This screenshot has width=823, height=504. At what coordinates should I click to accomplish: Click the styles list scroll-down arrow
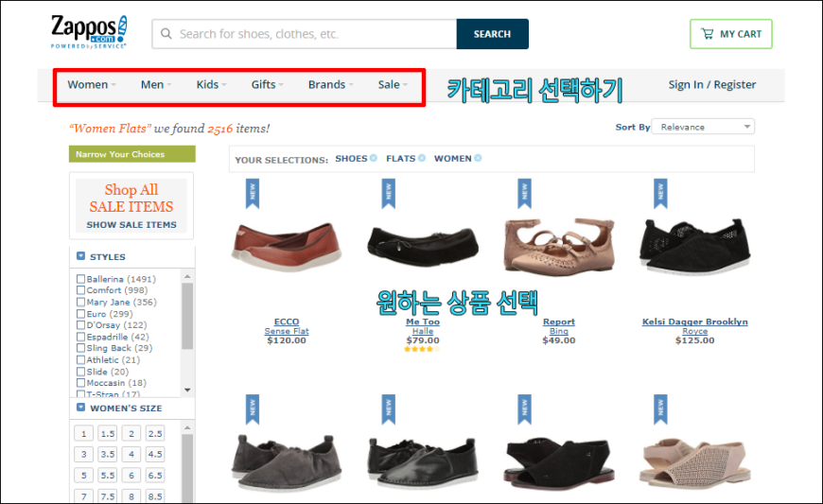[187, 391]
